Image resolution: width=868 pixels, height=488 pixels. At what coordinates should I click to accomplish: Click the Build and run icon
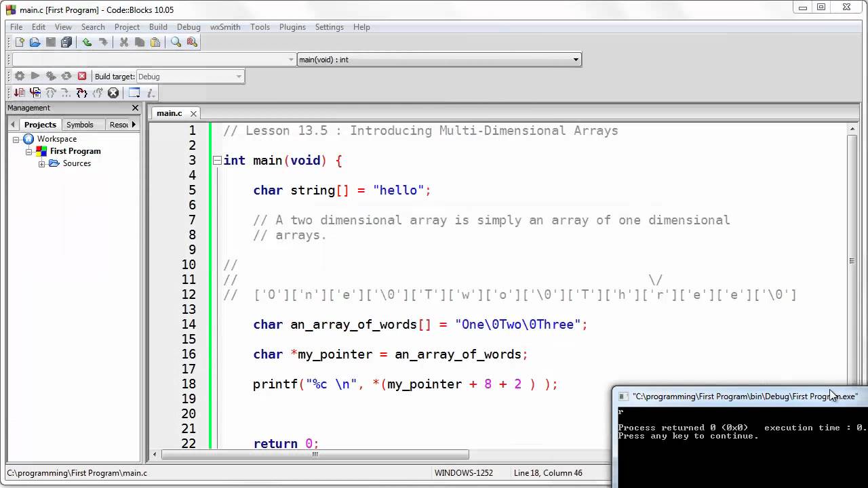tap(51, 77)
